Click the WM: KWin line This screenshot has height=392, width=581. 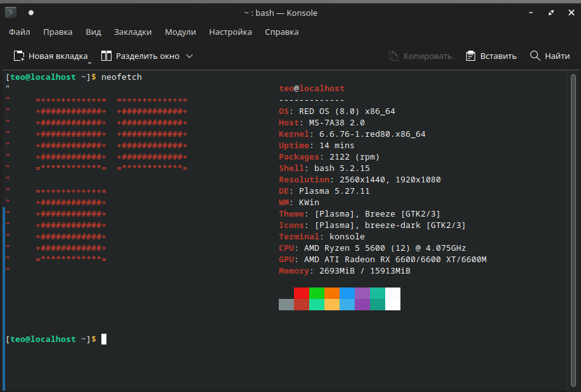click(299, 202)
